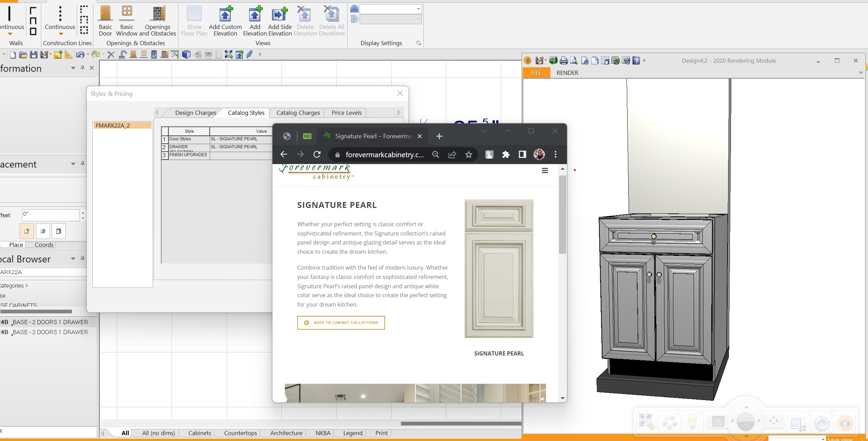Expand the Placement panel dropdown arrow
The width and height of the screenshot is (868, 441).
click(x=73, y=164)
